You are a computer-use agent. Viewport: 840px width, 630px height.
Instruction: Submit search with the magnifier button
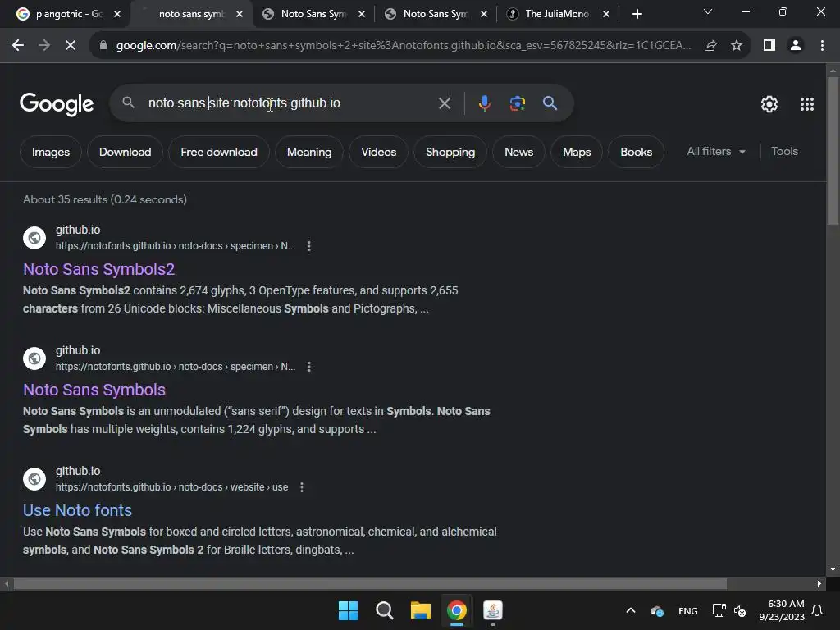(x=550, y=103)
